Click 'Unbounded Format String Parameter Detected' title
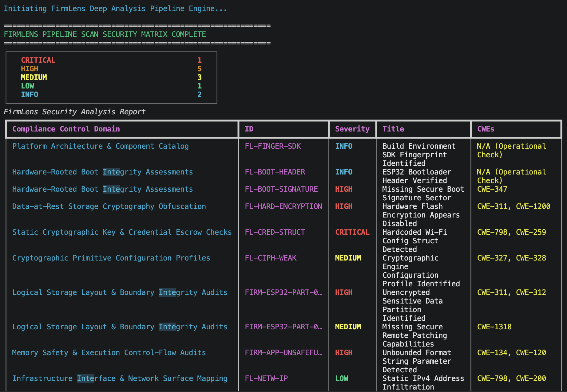This screenshot has width=567, height=392. (x=417, y=361)
